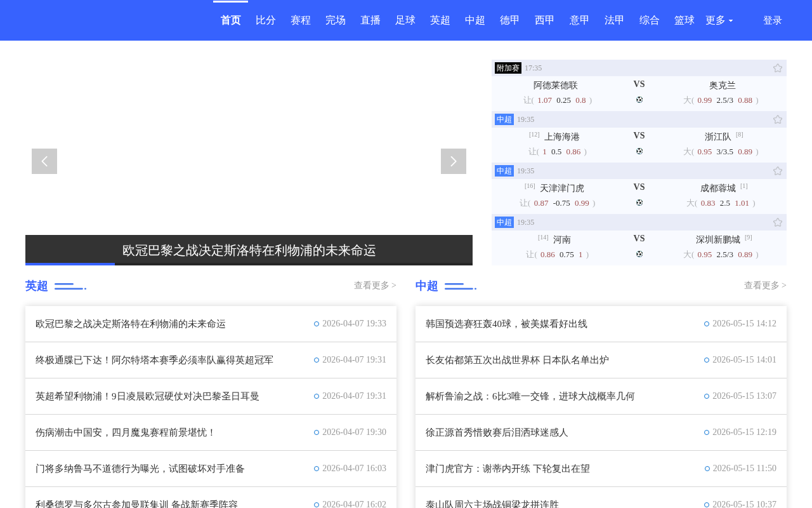812x508 pixels.
Task: Favorite the 阿德莱德联 vs 奥克兰 match star
Action: tap(778, 68)
